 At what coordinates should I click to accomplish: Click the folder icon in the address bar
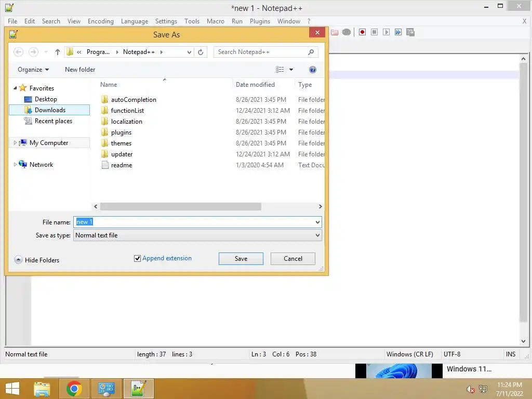(70, 52)
